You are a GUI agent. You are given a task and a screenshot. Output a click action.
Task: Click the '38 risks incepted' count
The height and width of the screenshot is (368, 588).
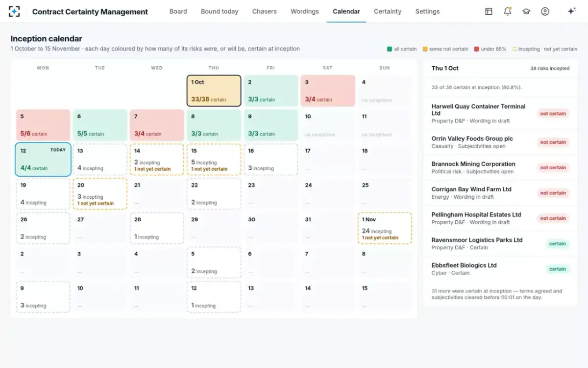(550, 69)
